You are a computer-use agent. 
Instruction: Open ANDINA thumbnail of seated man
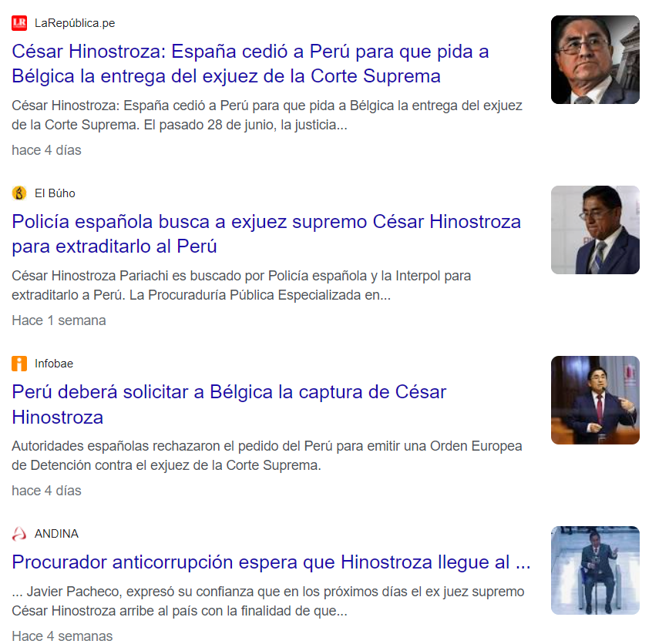tap(595, 570)
